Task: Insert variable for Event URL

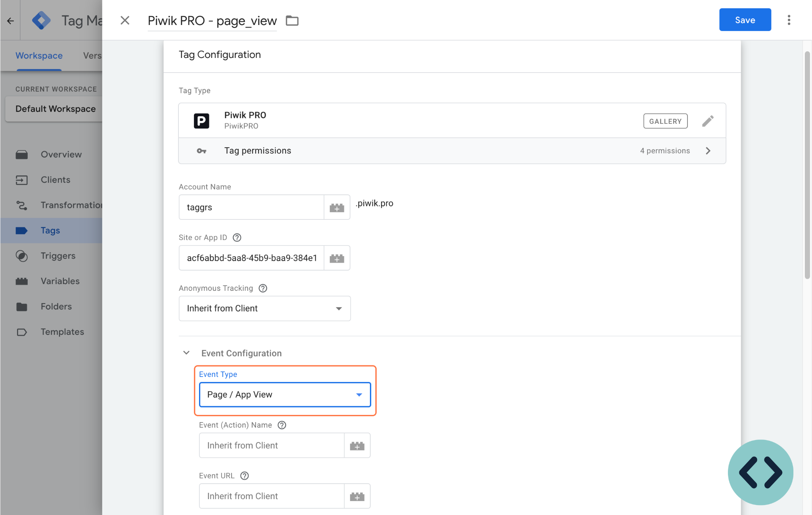Action: [x=357, y=496]
